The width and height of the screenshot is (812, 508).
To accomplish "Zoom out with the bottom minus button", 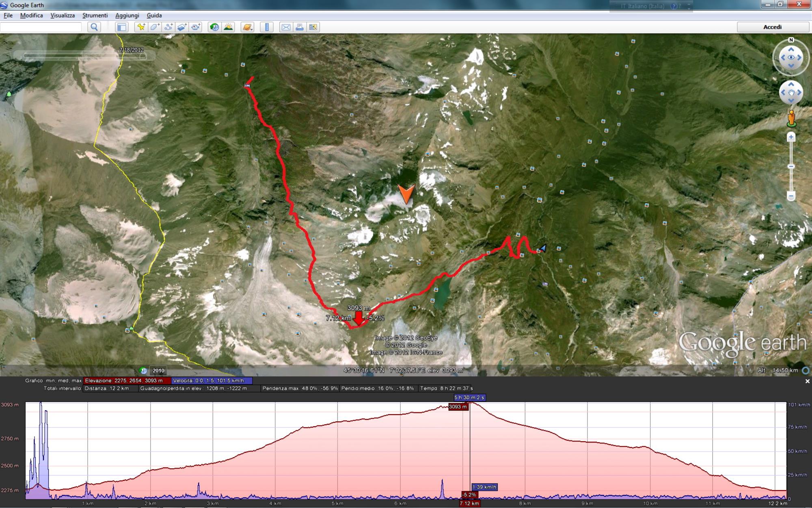I will tap(791, 196).
